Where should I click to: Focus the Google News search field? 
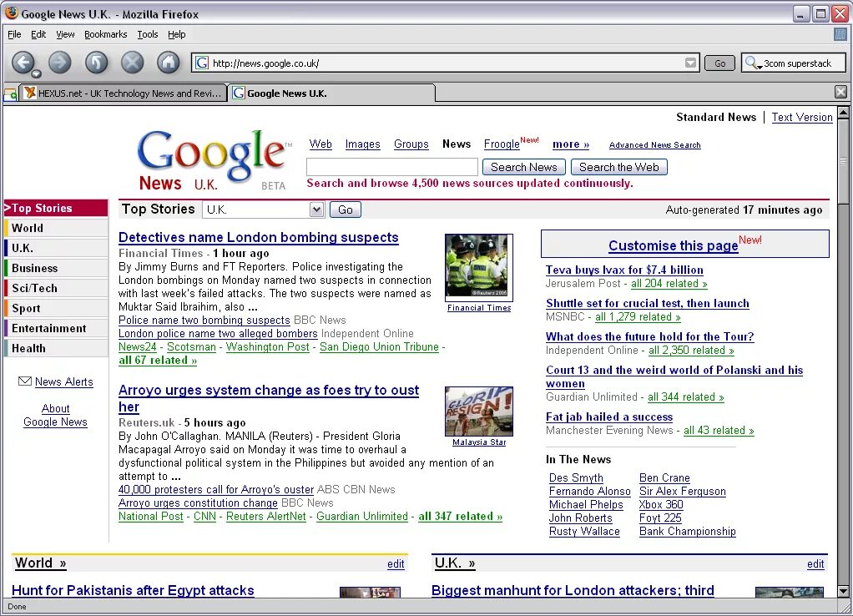pos(392,166)
